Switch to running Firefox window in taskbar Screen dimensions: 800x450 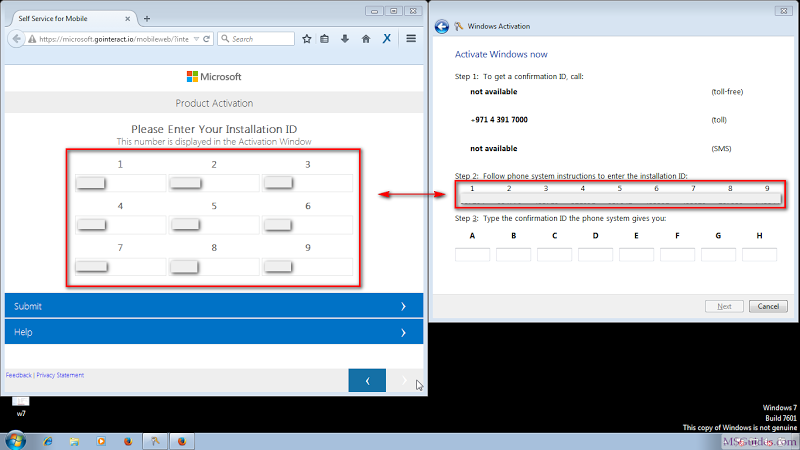[x=182, y=441]
